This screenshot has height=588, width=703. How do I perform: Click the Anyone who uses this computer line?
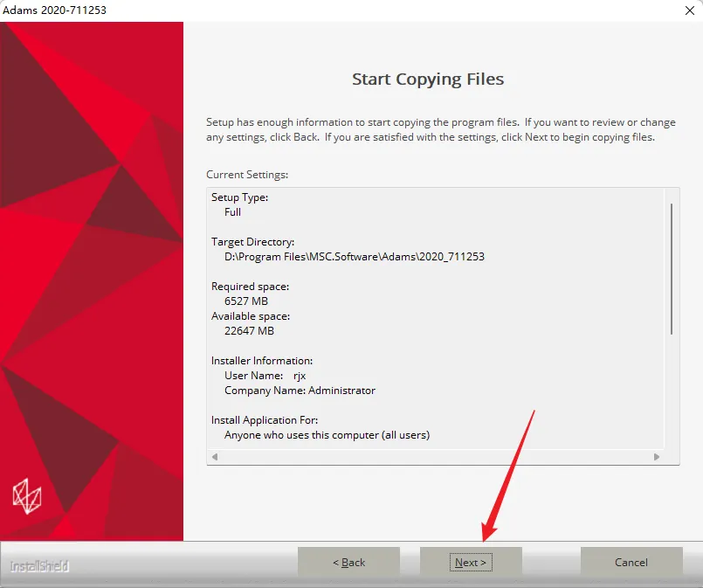tap(327, 435)
